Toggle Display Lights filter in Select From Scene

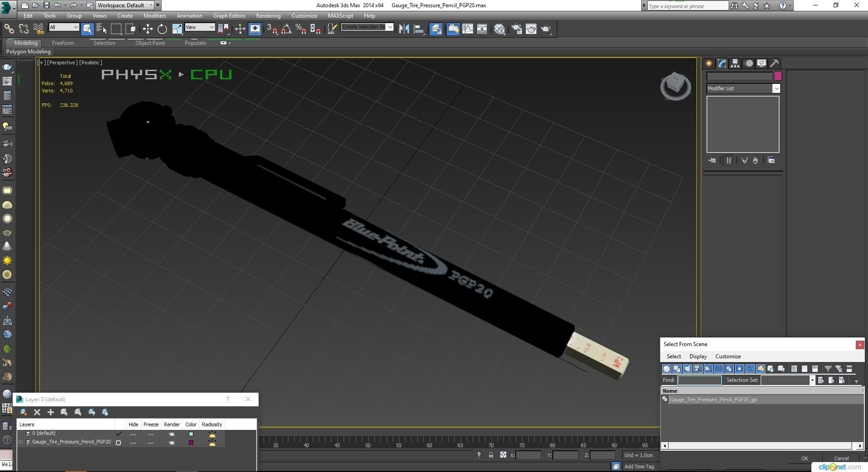(687, 369)
